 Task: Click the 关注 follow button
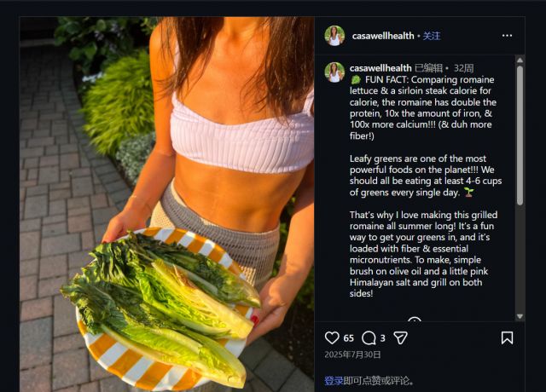pyautogui.click(x=432, y=36)
